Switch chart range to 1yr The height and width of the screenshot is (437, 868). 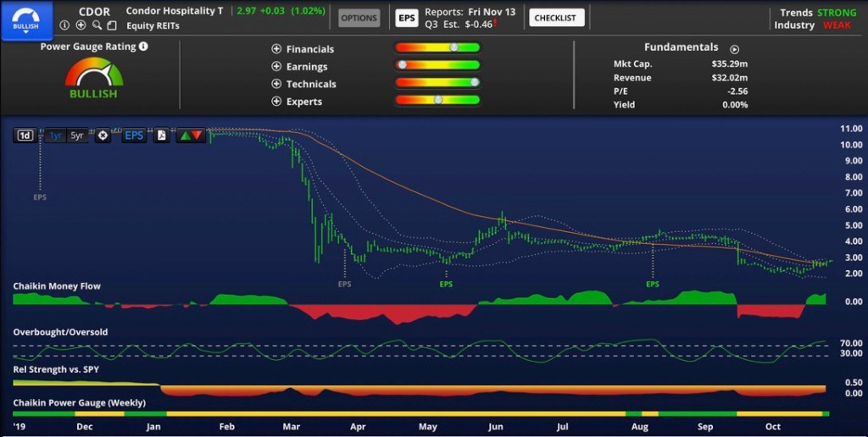(x=55, y=136)
